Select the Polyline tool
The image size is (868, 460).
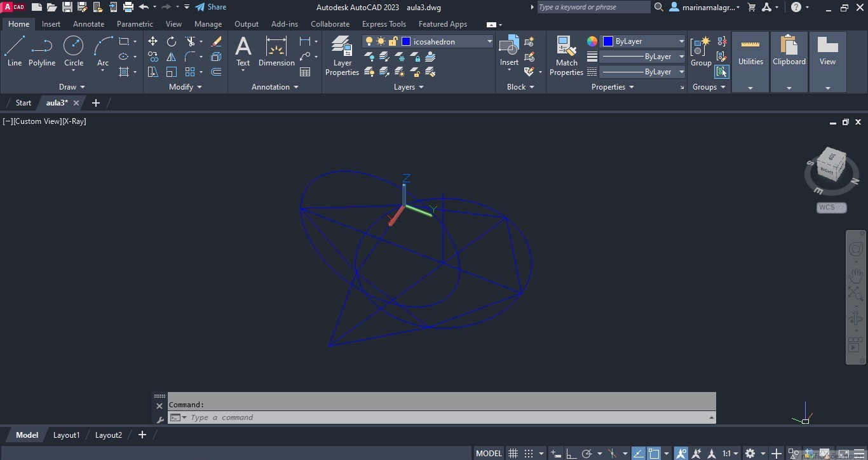(42, 51)
